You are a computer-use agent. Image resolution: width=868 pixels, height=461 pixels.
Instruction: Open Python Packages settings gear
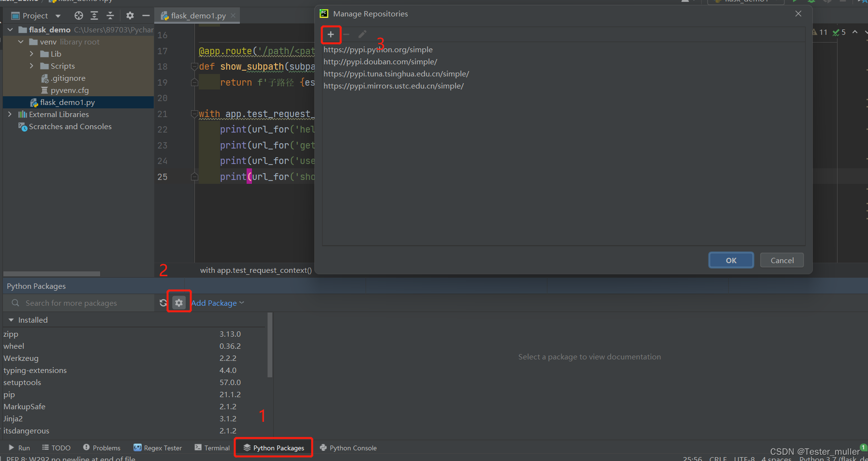[179, 303]
